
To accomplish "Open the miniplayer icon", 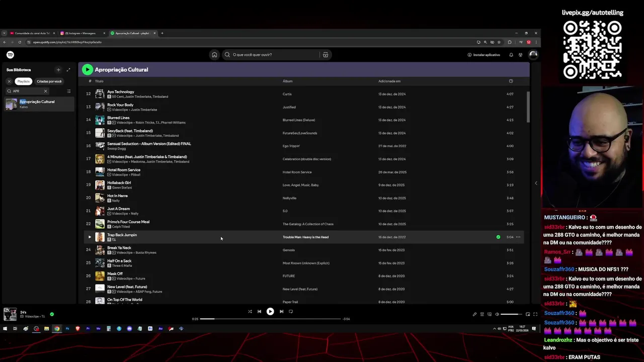I will click(x=528, y=314).
